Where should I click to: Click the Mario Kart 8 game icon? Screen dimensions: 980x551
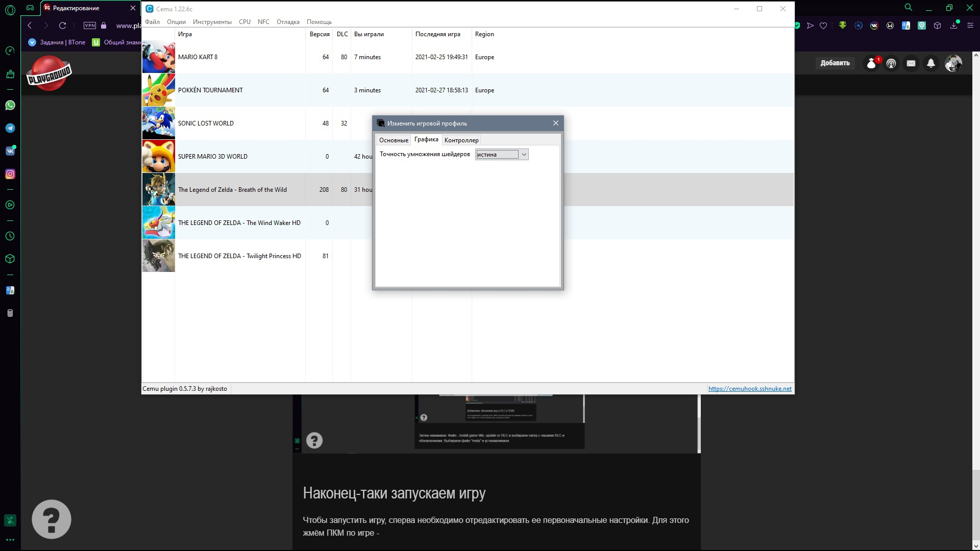159,57
